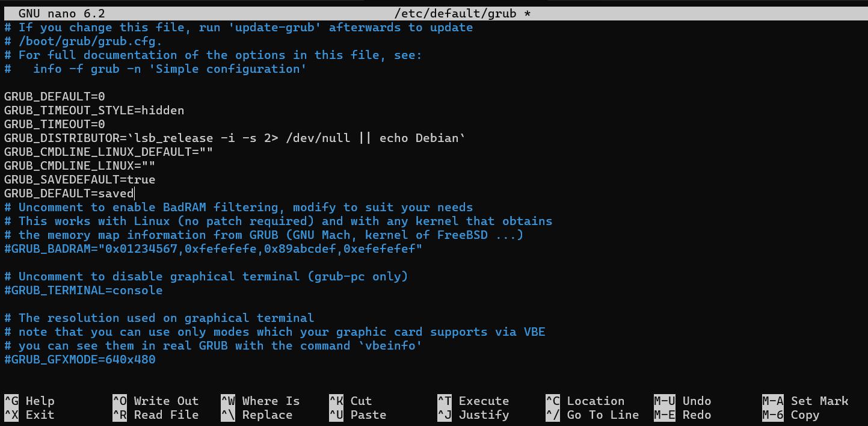868x426 pixels.
Task: Save the file with Write Out
Action: (x=156, y=400)
